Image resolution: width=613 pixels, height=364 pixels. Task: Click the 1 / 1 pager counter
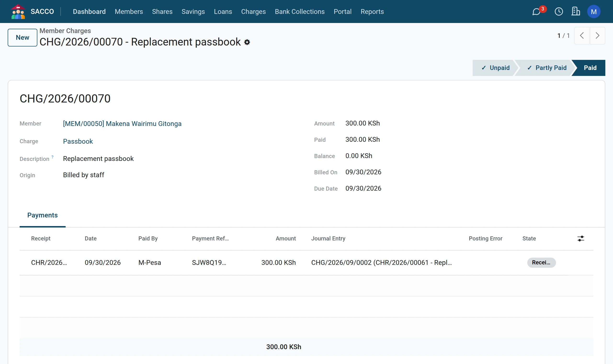coord(563,36)
